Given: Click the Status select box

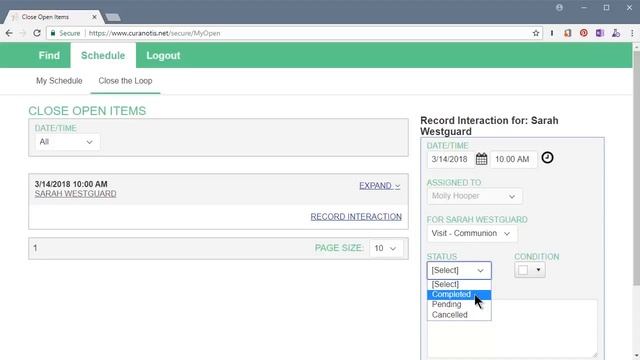Looking at the screenshot, I should click(459, 270).
